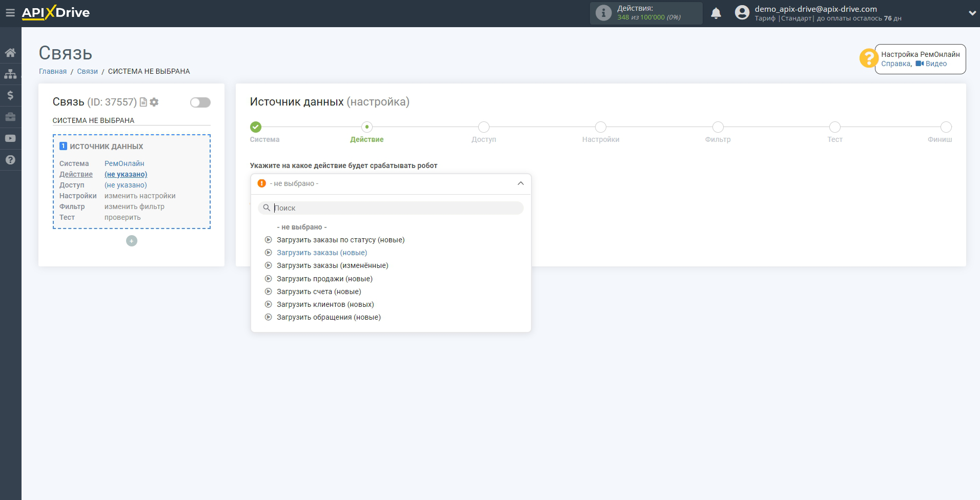Screen dimensions: 980x500
Task: Click play icon beside Загрузить заказы по статусу
Action: point(268,240)
